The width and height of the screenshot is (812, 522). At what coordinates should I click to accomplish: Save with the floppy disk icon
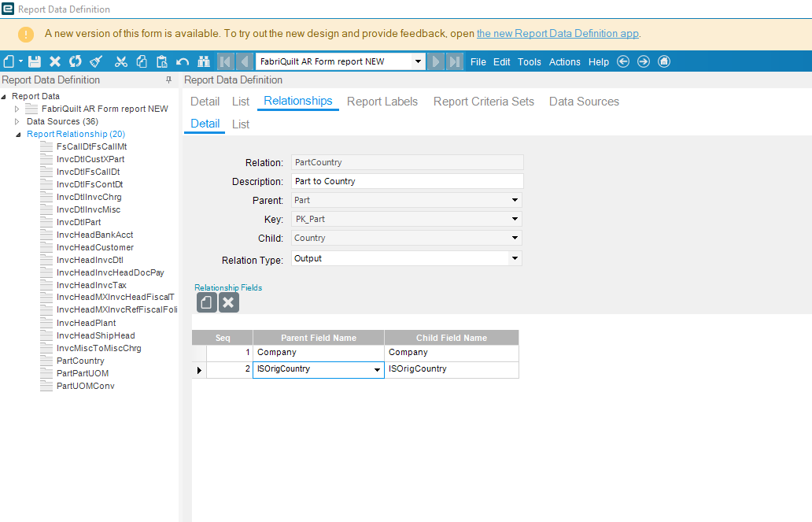pos(34,61)
